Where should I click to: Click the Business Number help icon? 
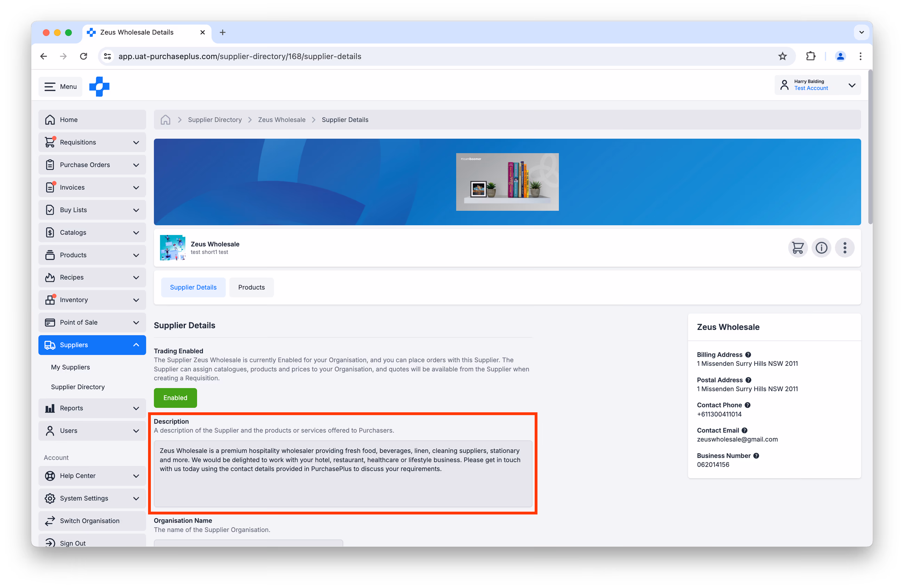[x=756, y=456]
